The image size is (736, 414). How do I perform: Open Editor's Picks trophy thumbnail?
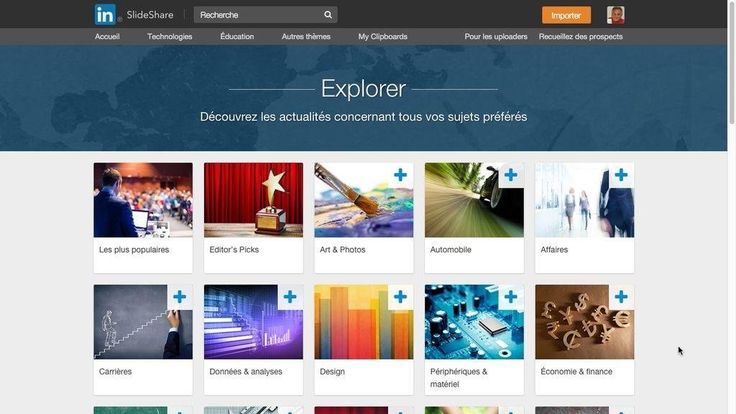tap(253, 200)
